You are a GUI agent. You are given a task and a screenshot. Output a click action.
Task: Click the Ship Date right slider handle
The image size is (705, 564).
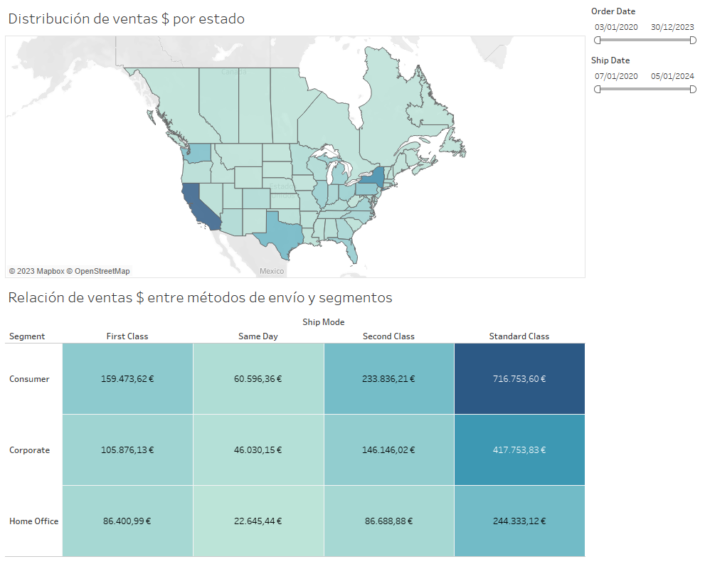(x=692, y=89)
